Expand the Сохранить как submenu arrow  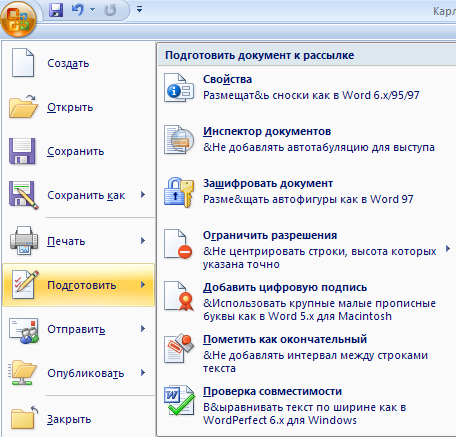pyautogui.click(x=143, y=194)
